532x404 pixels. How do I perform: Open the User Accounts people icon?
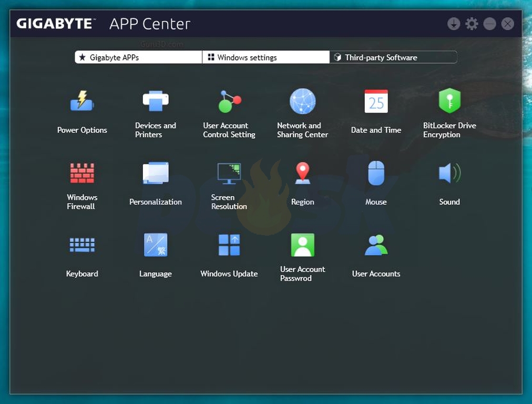376,245
